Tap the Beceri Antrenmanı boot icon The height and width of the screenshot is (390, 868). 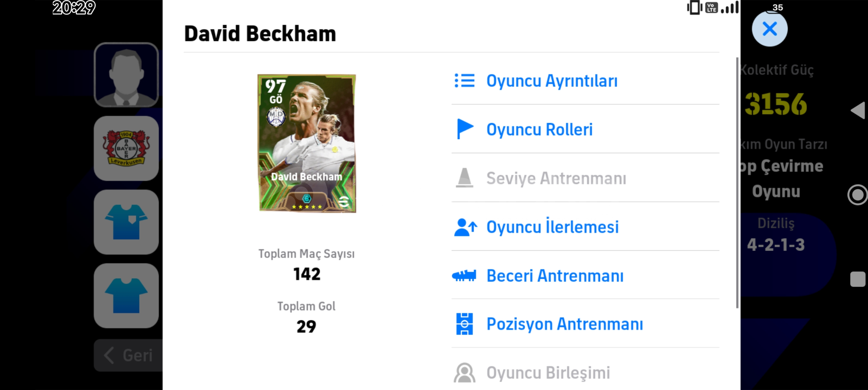[x=464, y=276]
